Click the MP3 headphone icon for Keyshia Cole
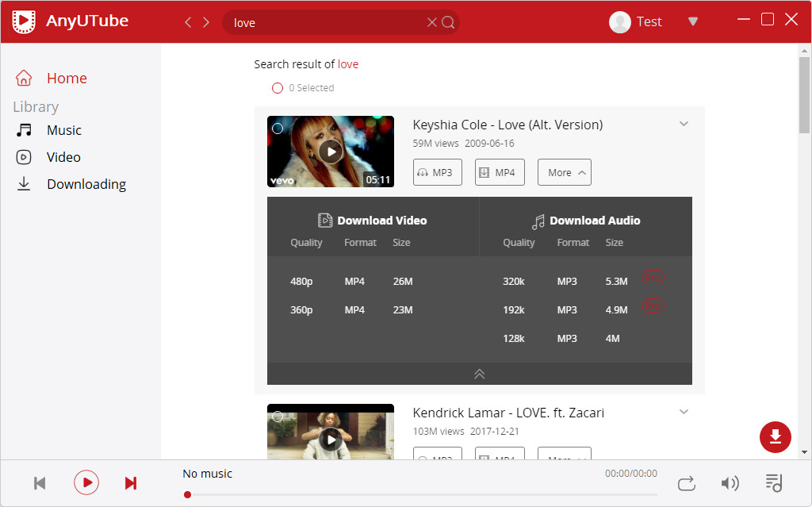Image resolution: width=812 pixels, height=507 pixels. [x=423, y=173]
